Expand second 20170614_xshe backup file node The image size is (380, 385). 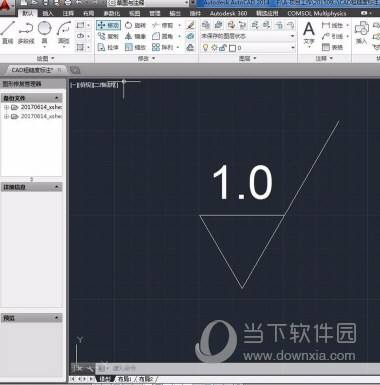click(6, 116)
